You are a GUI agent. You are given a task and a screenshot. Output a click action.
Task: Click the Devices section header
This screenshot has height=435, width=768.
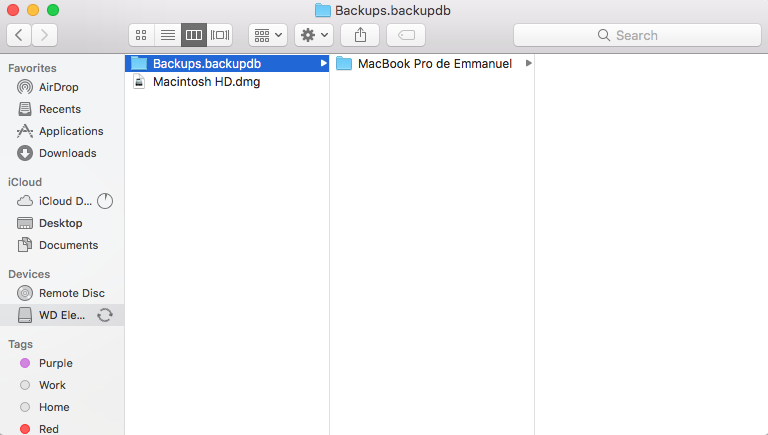click(29, 274)
